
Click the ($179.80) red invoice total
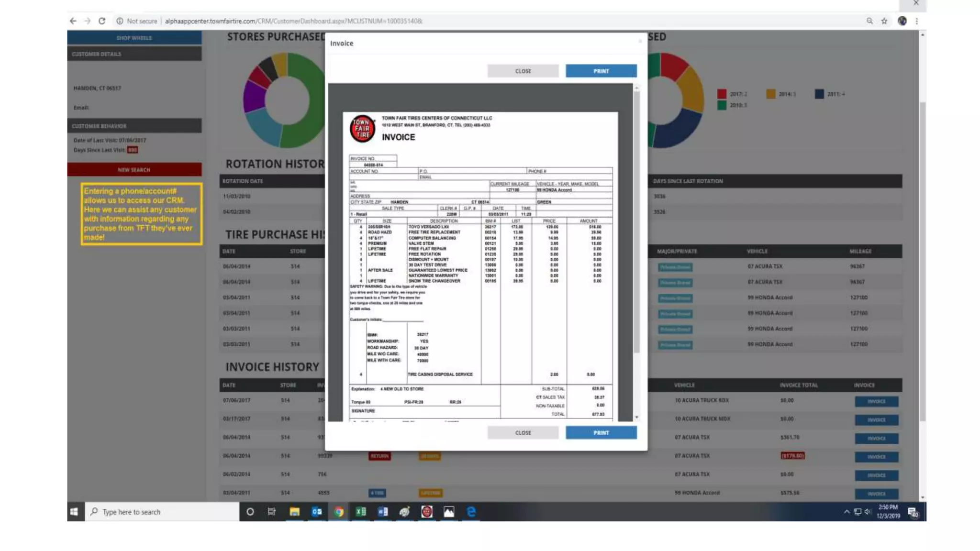pos(792,456)
